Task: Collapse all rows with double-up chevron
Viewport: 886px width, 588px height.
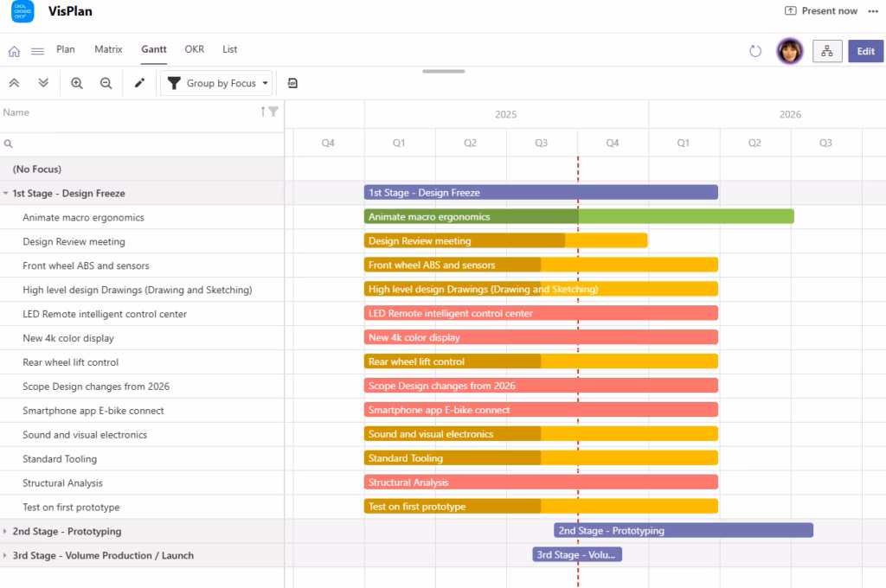Action: click(14, 83)
